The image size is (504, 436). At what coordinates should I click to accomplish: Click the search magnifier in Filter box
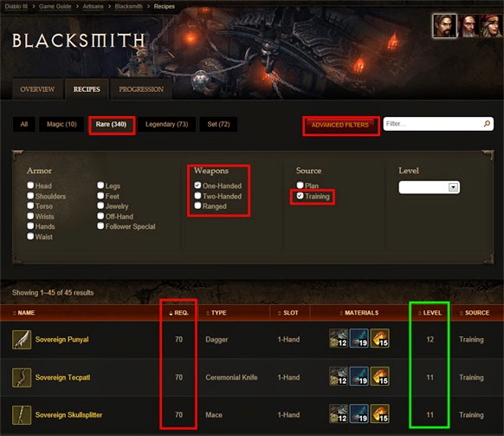(x=487, y=124)
